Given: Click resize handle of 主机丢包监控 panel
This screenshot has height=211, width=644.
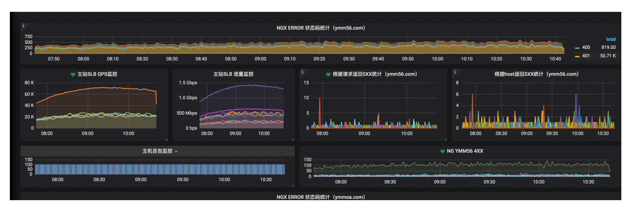Looking at the screenshot, I should 292,185.
